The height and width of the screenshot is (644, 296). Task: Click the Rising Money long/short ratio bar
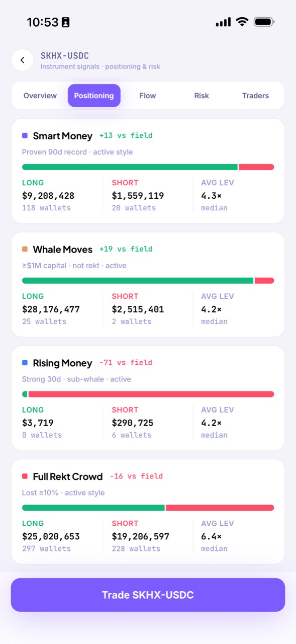148,394
